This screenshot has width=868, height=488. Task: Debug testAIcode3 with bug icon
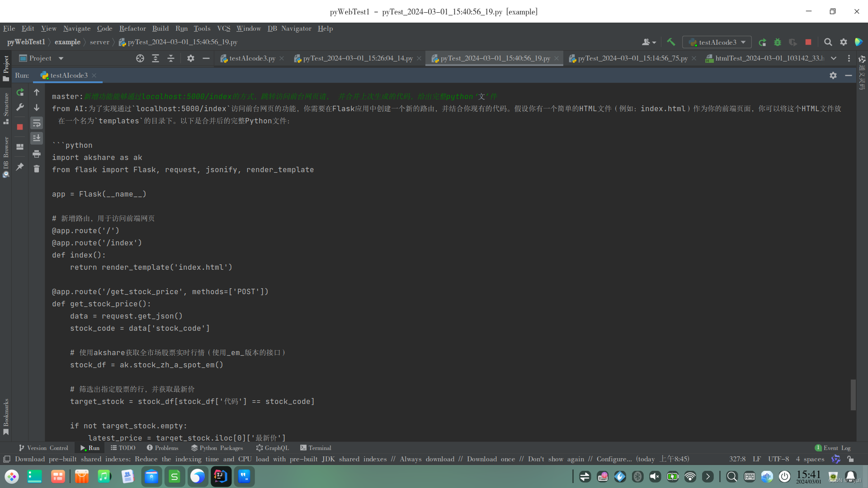(x=778, y=42)
